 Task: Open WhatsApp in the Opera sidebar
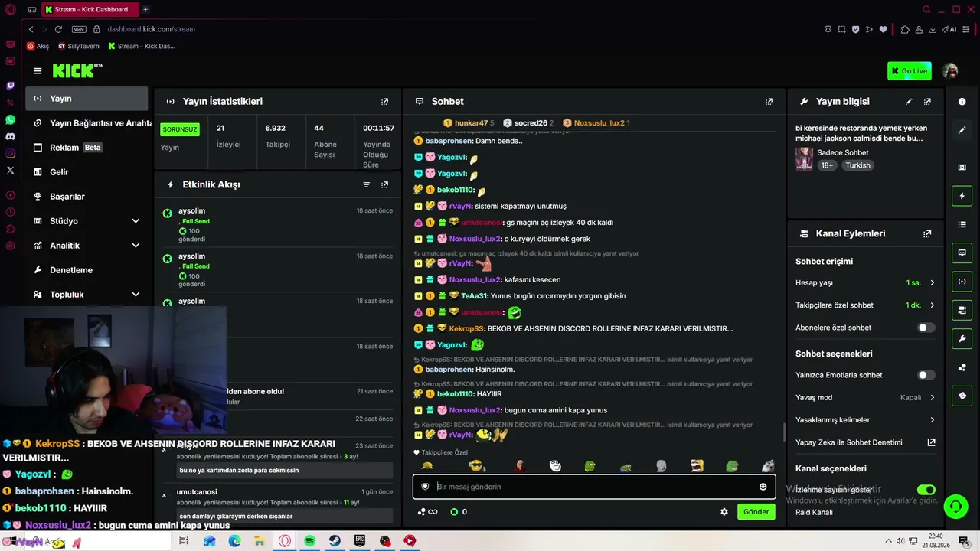pos(10,119)
